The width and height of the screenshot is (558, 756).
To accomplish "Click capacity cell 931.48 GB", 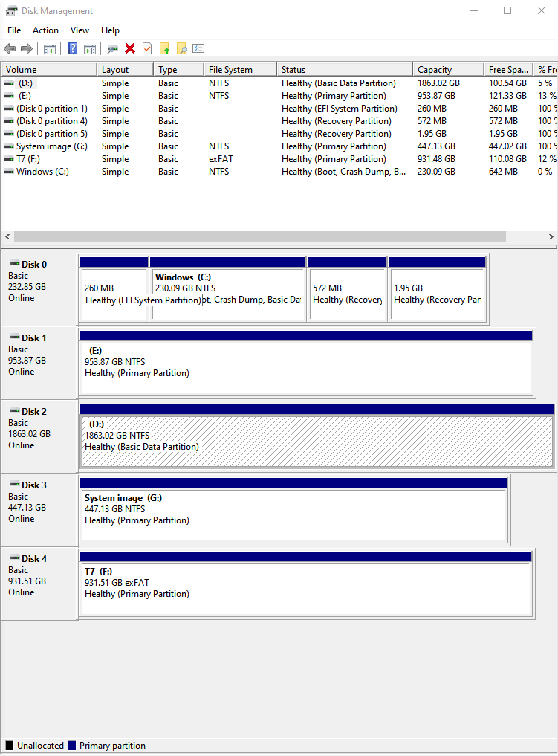I will (x=436, y=159).
